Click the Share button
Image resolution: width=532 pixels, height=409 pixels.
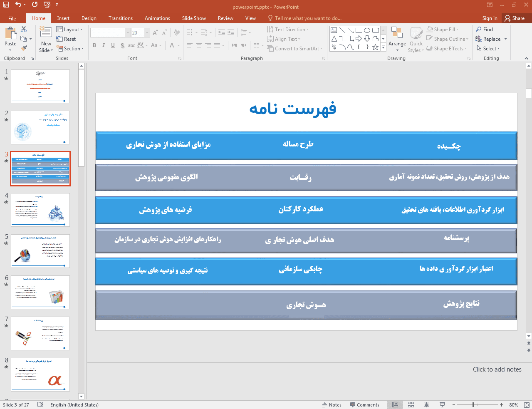[515, 18]
